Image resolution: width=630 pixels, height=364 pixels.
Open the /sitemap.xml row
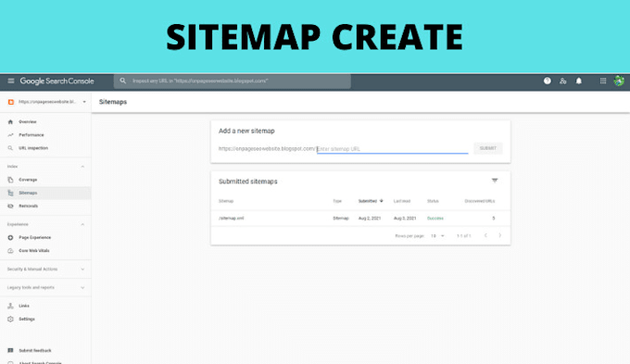point(360,219)
